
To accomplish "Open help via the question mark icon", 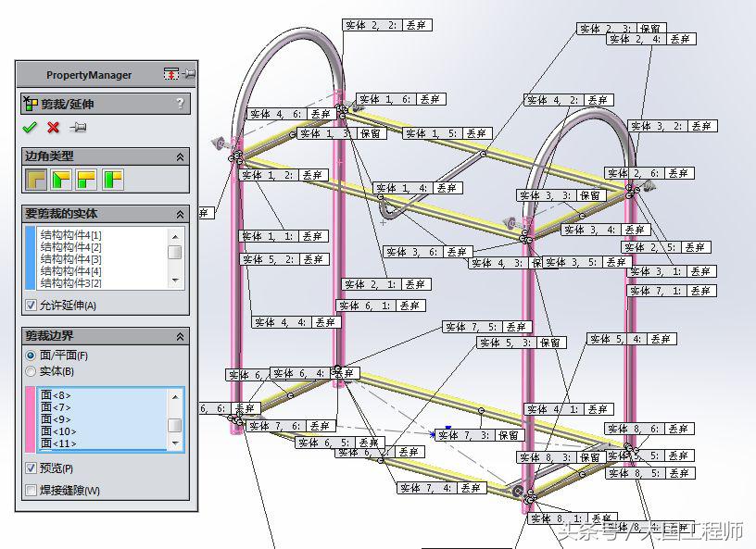I will [181, 101].
